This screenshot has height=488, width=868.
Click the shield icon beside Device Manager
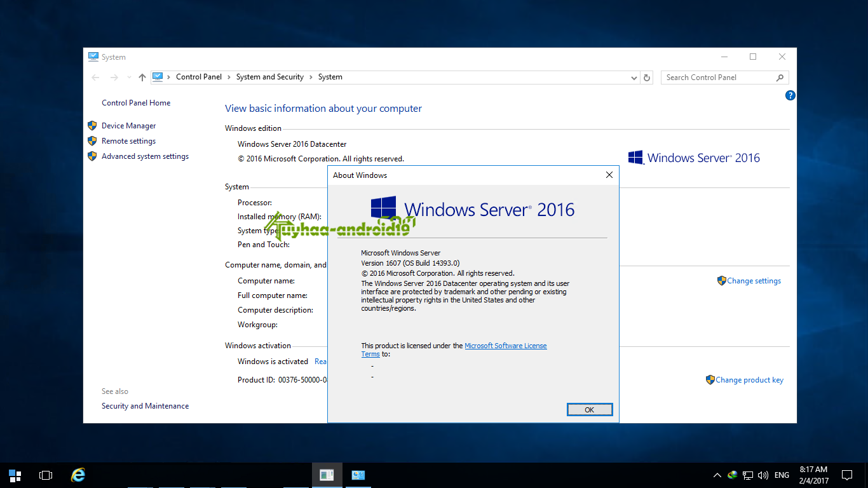click(92, 126)
